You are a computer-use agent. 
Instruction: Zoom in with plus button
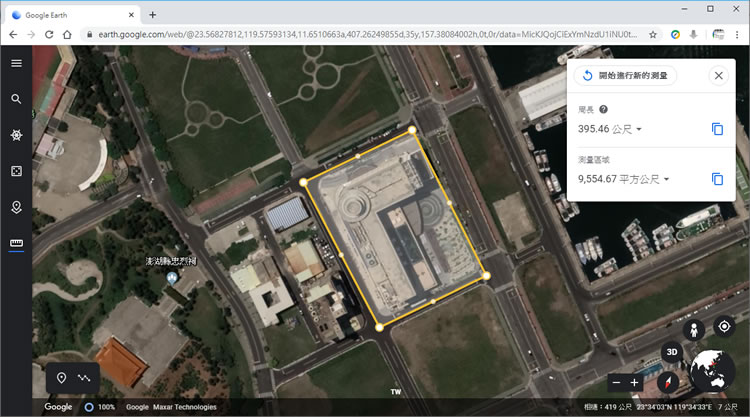pos(634,383)
